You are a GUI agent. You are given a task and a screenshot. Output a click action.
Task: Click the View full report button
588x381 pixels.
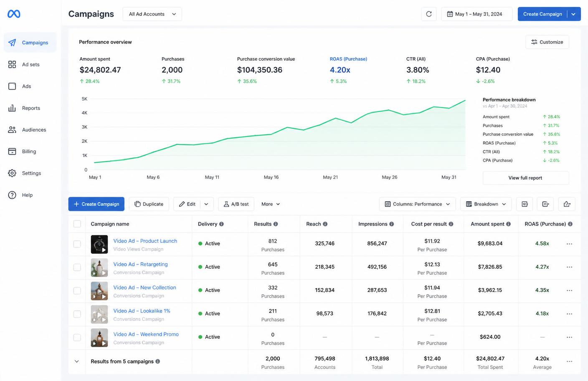[x=525, y=178]
